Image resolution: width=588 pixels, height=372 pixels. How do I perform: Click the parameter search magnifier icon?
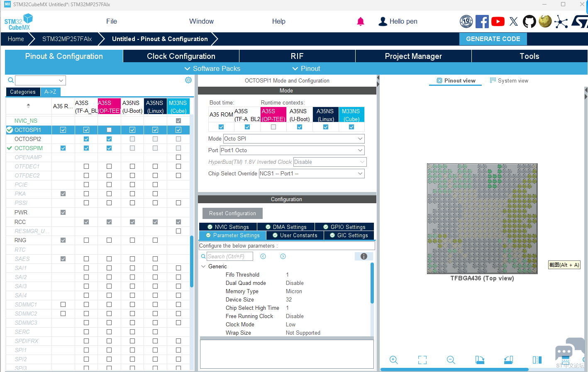pos(203,257)
